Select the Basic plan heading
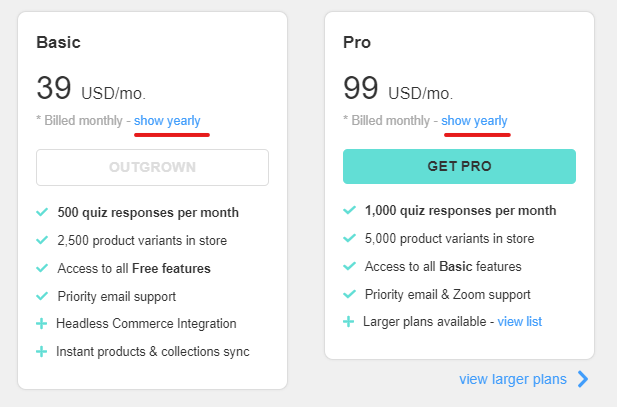This screenshot has height=407, width=617. [x=58, y=42]
